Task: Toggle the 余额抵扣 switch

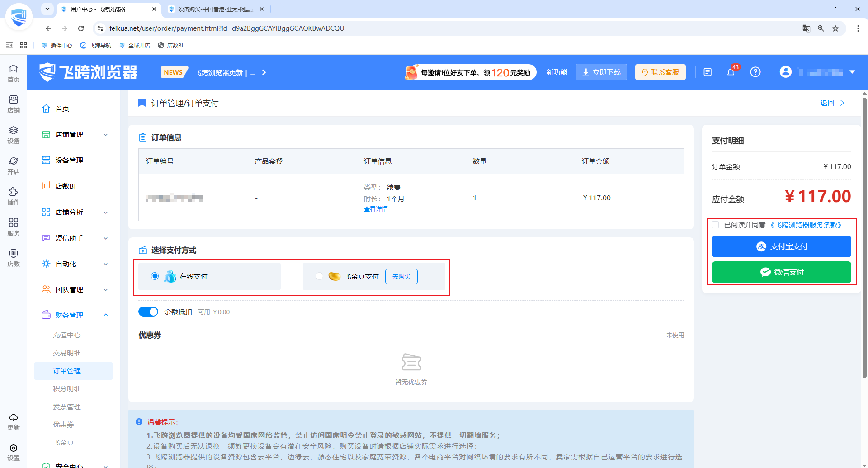Action: pyautogui.click(x=148, y=312)
